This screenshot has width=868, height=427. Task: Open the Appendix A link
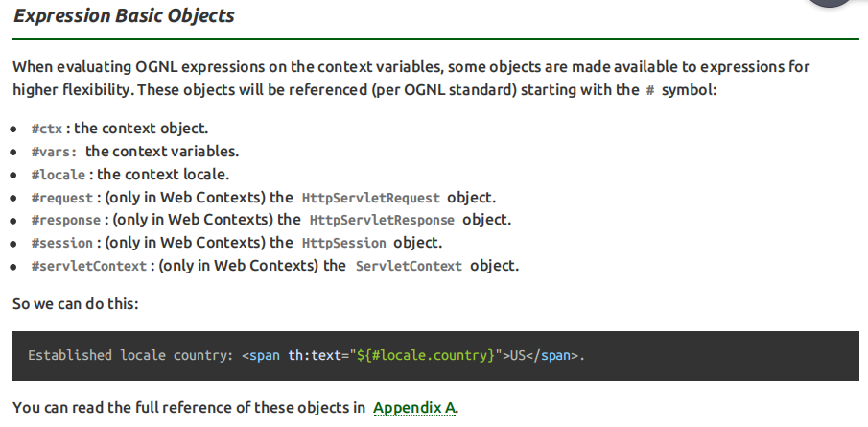pos(414,408)
